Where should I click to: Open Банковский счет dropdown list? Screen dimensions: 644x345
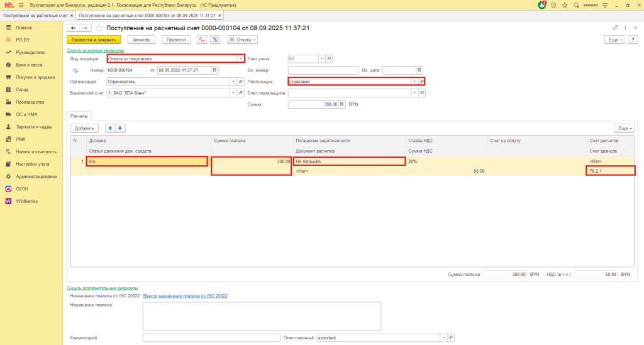tap(233, 93)
